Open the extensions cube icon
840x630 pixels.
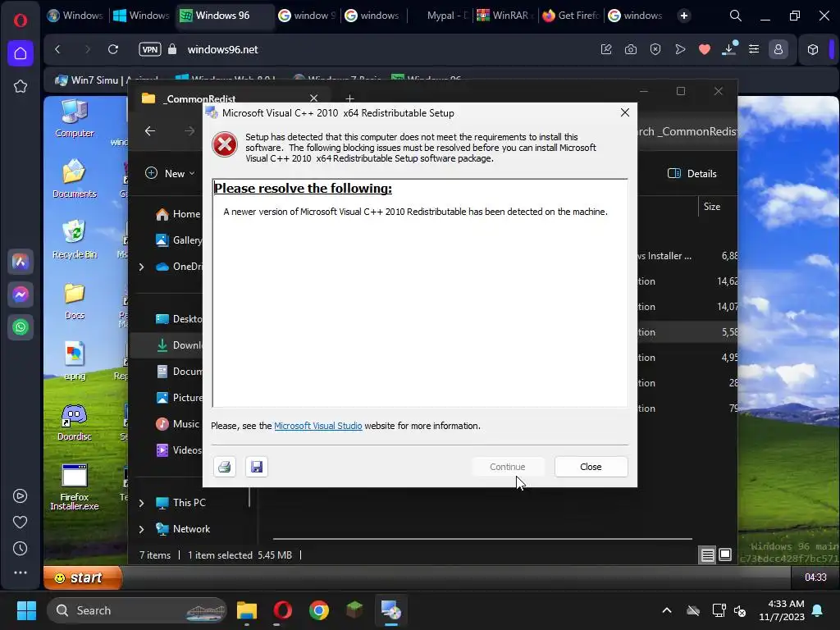click(813, 49)
